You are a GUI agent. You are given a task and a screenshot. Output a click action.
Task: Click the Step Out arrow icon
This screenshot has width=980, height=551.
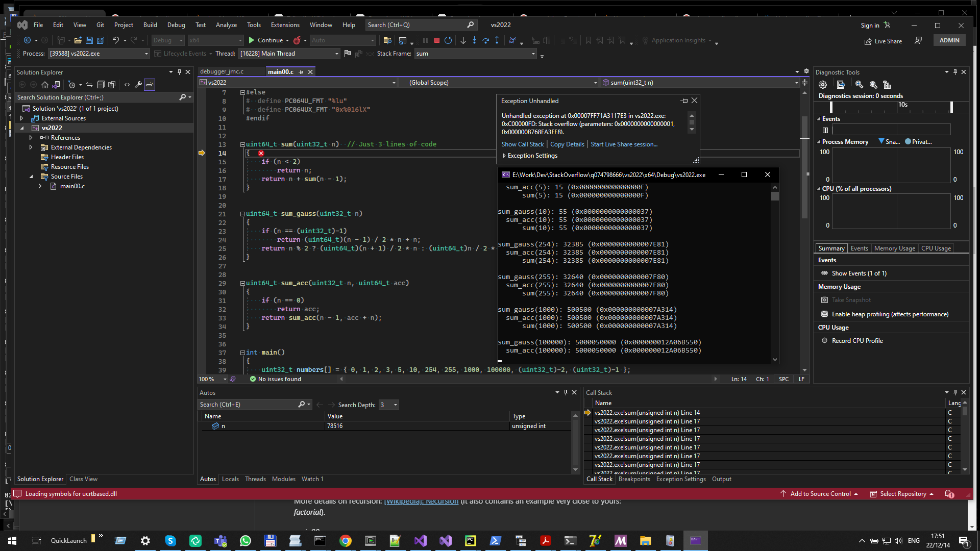click(x=497, y=40)
